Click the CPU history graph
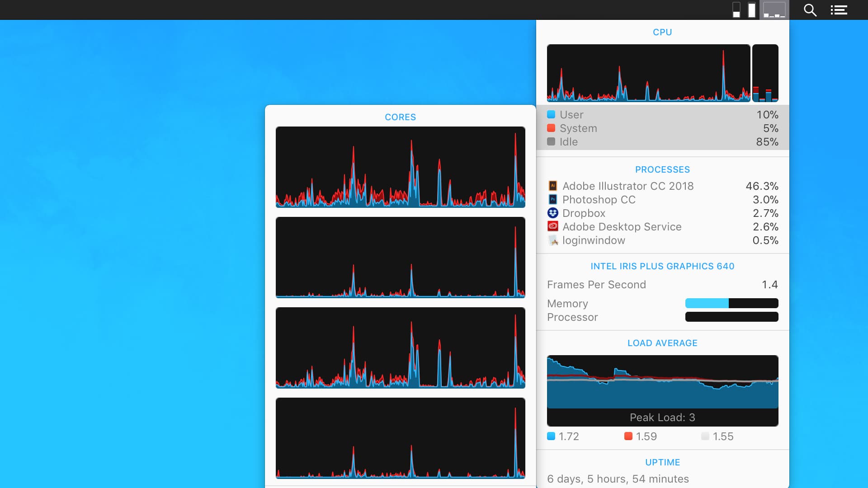Screen dimensions: 868x488 coord(648,73)
